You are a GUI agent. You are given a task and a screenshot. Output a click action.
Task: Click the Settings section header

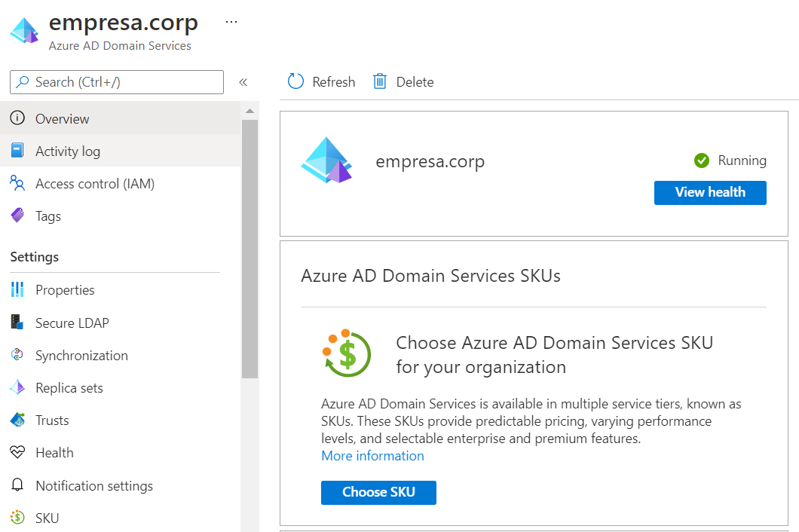pos(34,257)
